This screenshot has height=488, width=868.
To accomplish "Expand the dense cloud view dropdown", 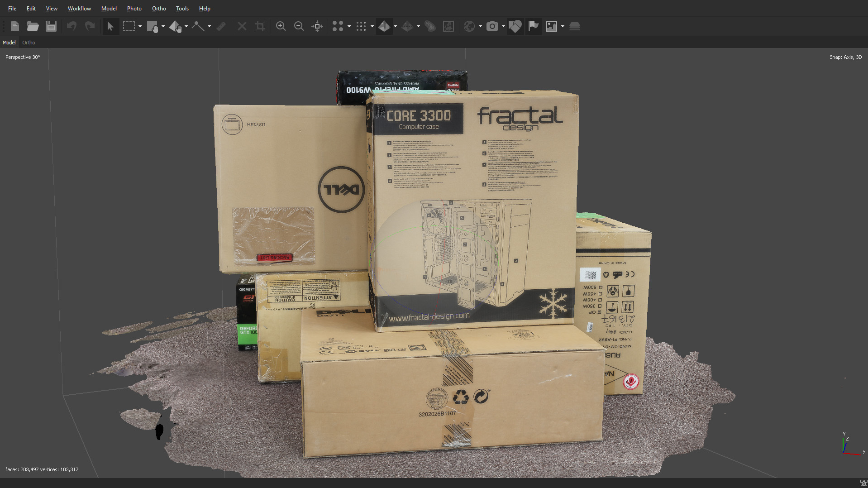I will (372, 26).
